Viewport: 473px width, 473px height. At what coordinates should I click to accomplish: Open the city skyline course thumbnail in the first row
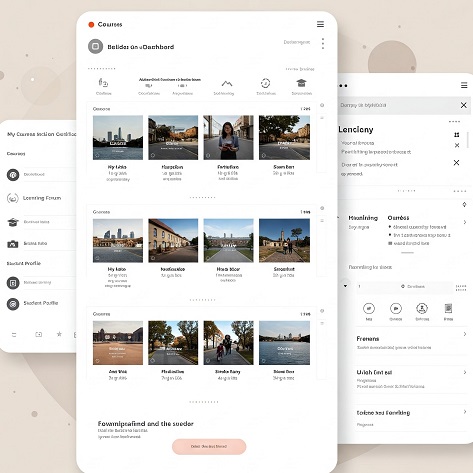[118, 138]
